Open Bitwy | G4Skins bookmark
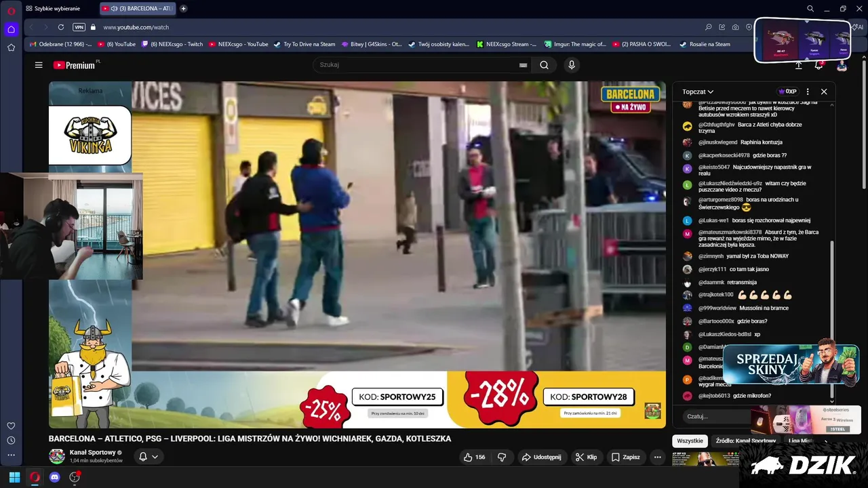 point(372,44)
